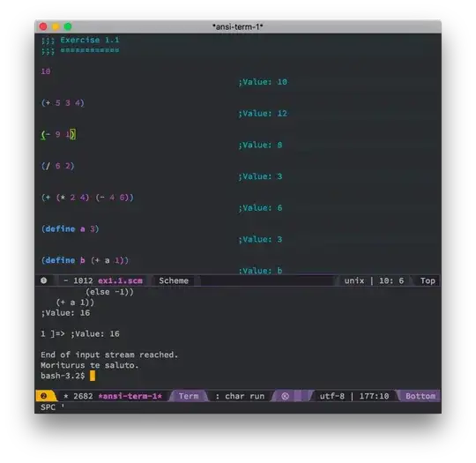This screenshot has width=476, height=463.
Task: Select ex1.1.scm buffer name in modeline
Action: (x=120, y=280)
